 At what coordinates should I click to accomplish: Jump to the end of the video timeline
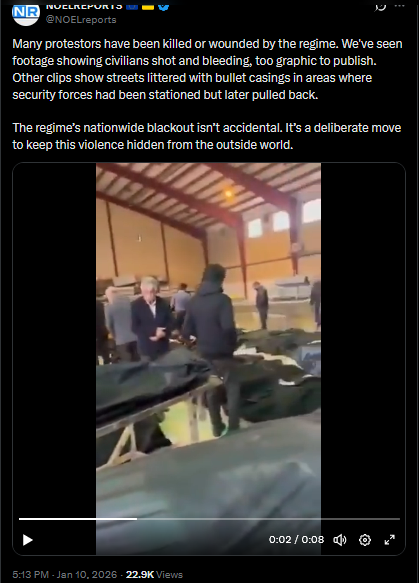(x=399, y=519)
